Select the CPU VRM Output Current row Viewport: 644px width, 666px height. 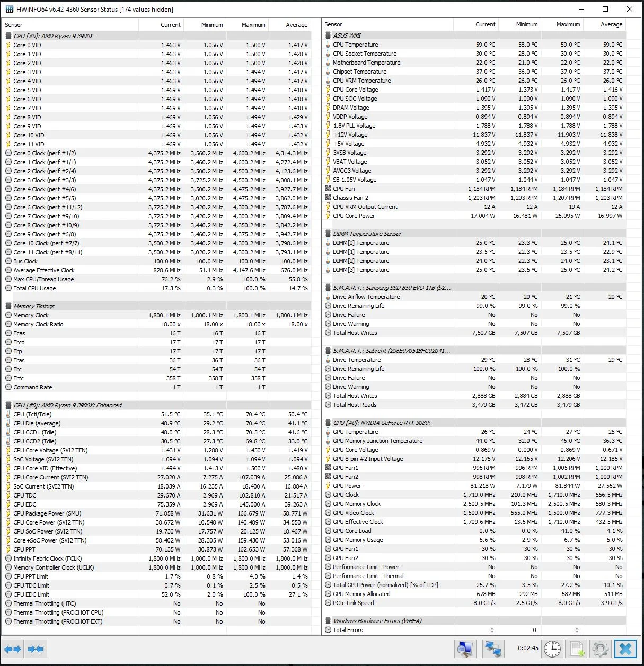[475, 207]
